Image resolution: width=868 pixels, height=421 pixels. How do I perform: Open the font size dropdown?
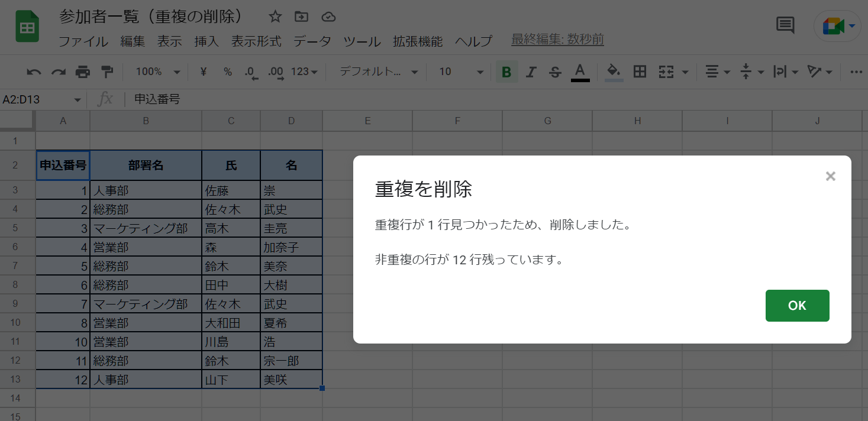459,71
